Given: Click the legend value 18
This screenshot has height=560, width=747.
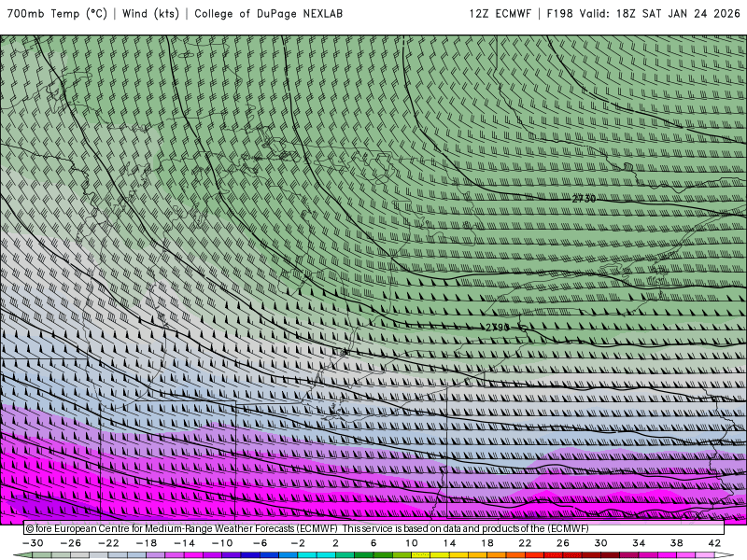Looking at the screenshot, I should [x=487, y=543].
